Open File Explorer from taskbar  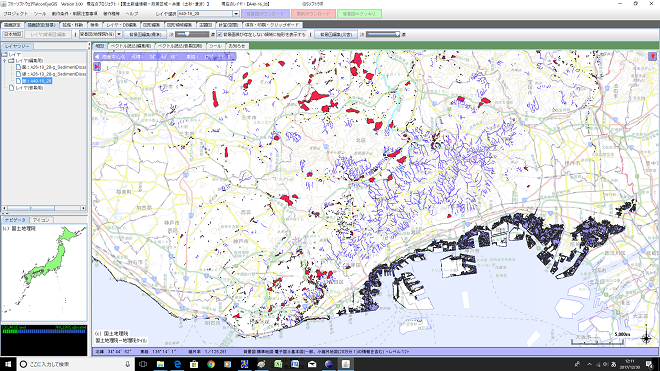(160, 364)
